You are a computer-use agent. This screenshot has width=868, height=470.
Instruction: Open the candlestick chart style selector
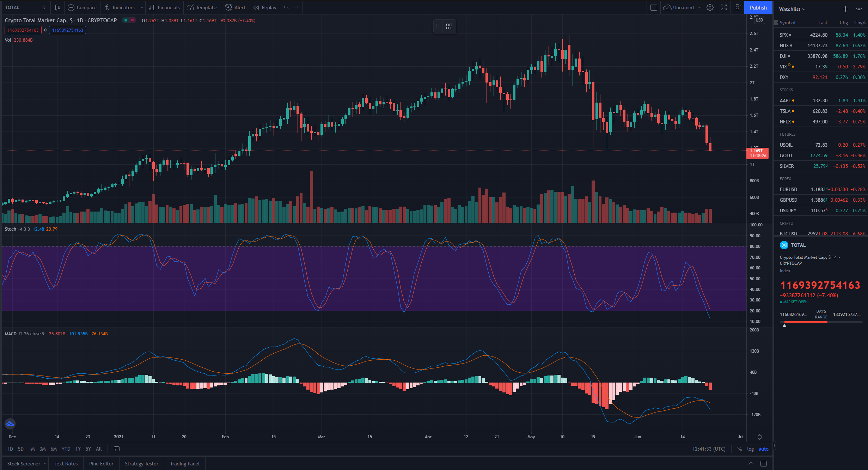(x=58, y=7)
